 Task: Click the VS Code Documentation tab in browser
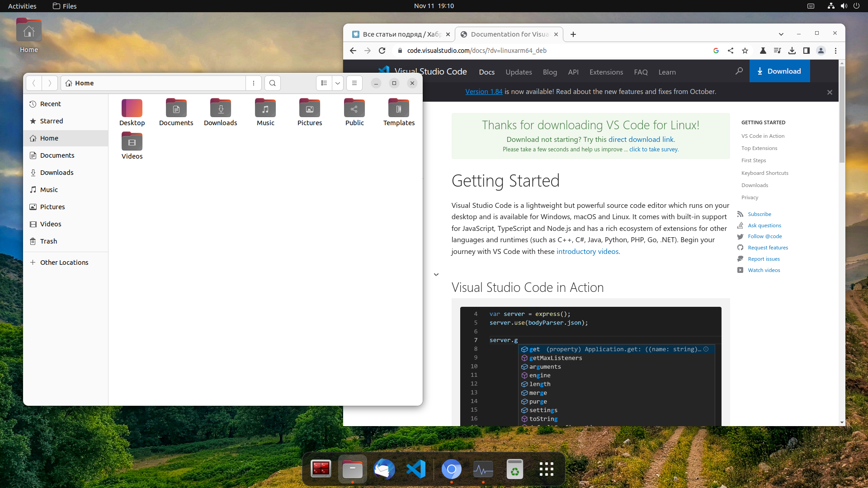[509, 34]
